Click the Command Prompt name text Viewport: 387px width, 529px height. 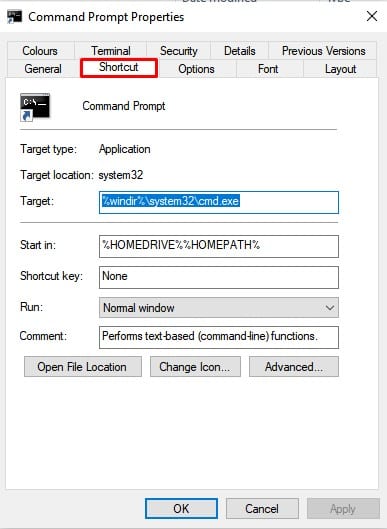tap(124, 106)
